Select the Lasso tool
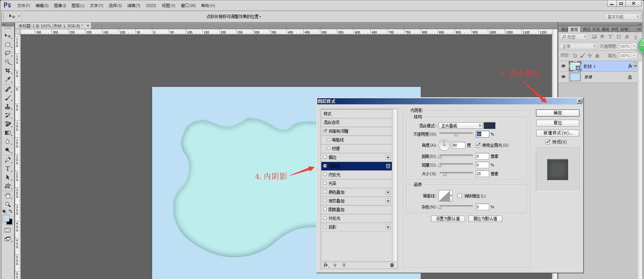This screenshot has width=644, height=279. coord(8,53)
